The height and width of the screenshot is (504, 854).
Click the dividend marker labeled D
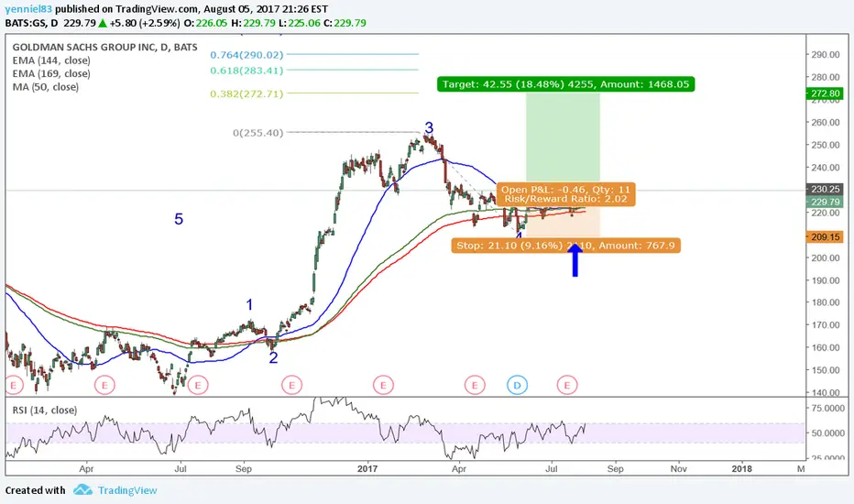point(517,385)
